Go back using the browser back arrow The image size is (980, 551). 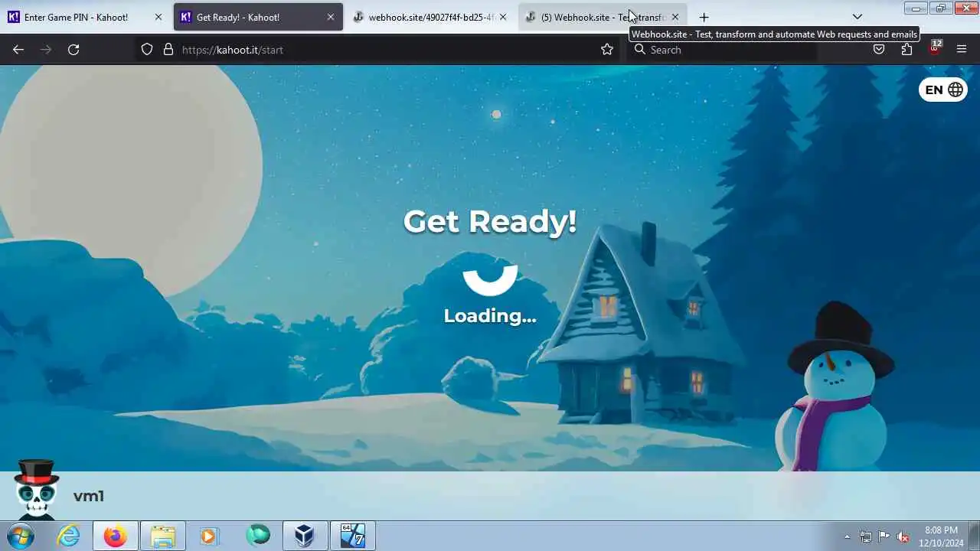click(x=18, y=50)
